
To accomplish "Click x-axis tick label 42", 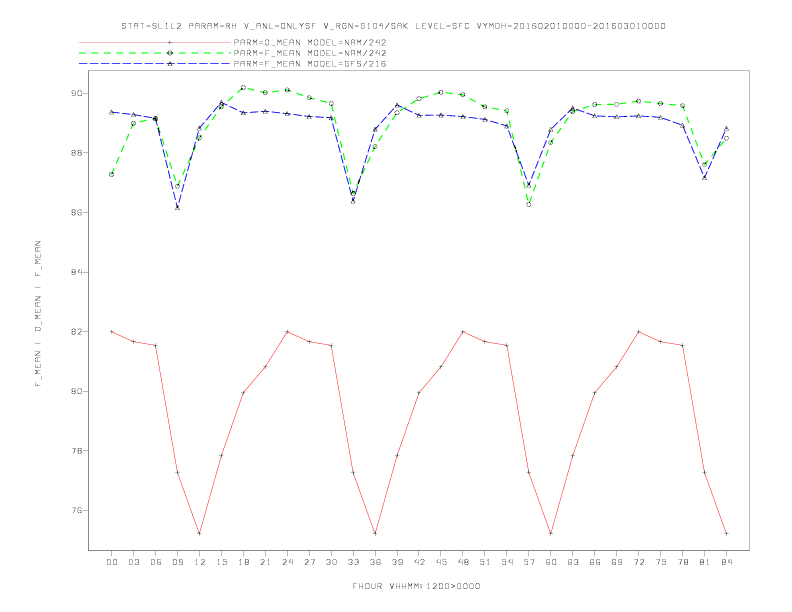I will [x=419, y=562].
